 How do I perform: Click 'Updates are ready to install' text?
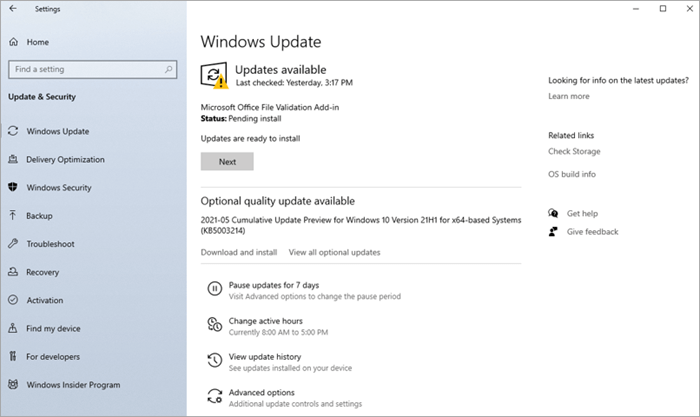click(250, 138)
